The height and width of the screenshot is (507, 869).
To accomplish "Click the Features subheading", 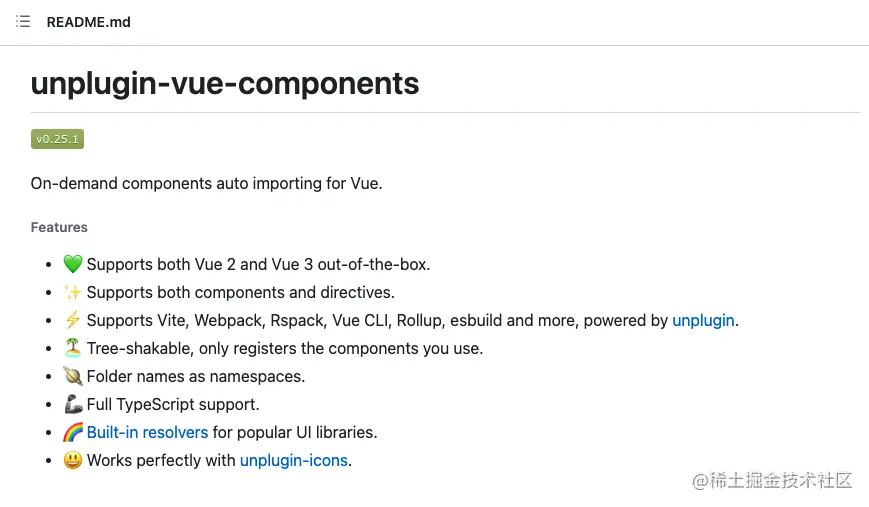I will 59,227.
